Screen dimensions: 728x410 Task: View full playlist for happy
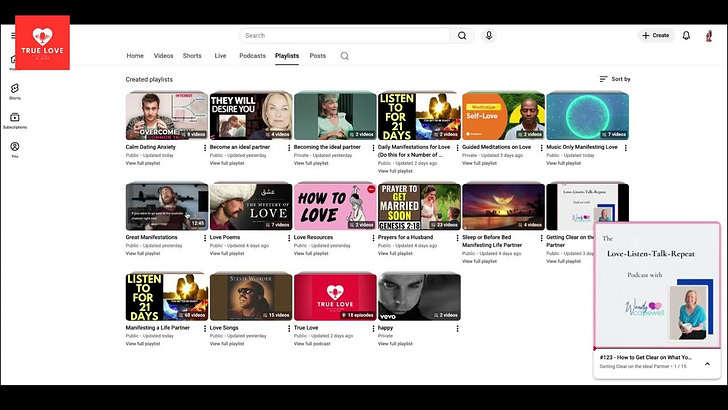point(395,344)
